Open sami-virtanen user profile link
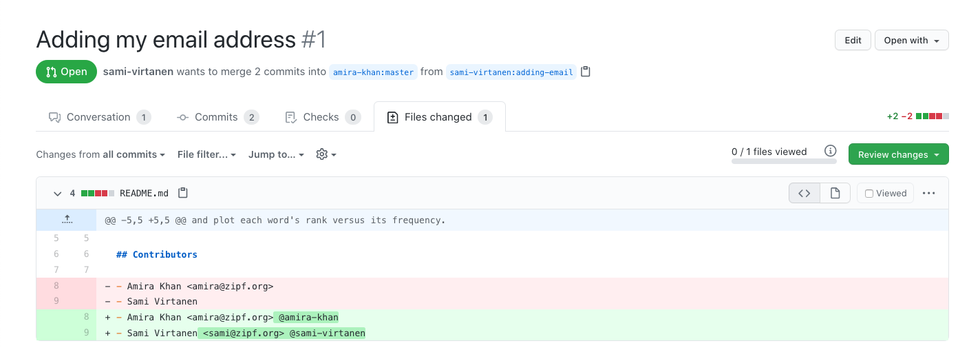Screen dimensions: 980x350 [x=138, y=72]
